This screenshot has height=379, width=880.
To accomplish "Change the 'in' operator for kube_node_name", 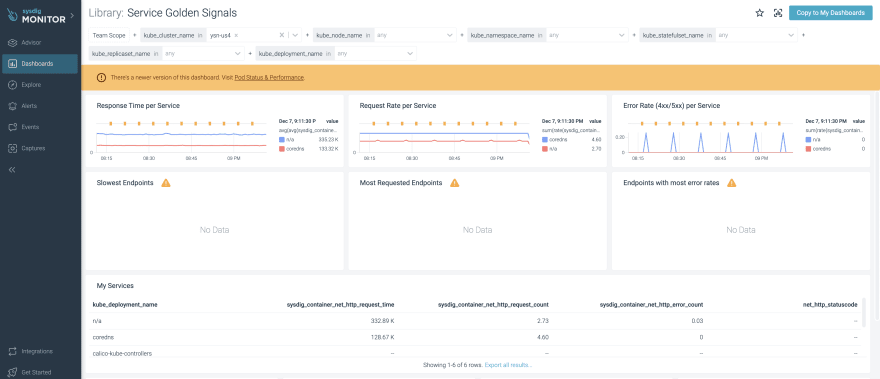I will tap(368, 35).
